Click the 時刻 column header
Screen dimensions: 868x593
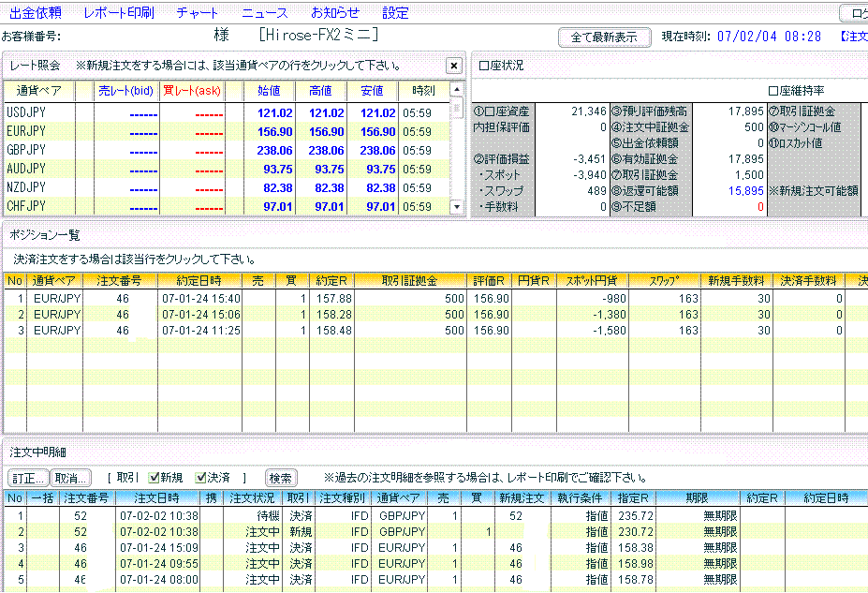pos(423,91)
